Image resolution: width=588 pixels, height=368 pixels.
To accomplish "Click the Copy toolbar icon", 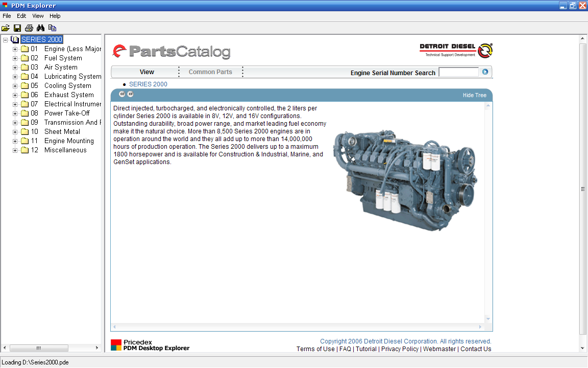I will 52,28.
